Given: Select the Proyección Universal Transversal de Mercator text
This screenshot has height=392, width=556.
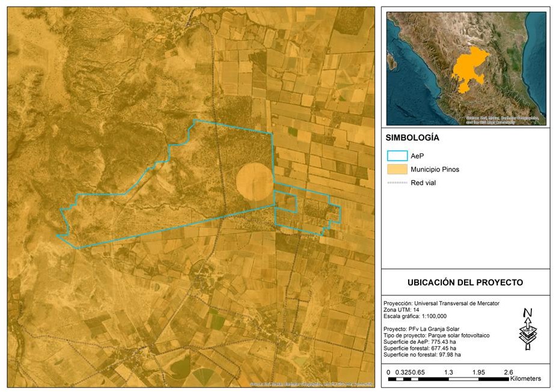Looking at the screenshot, I should click(441, 303).
